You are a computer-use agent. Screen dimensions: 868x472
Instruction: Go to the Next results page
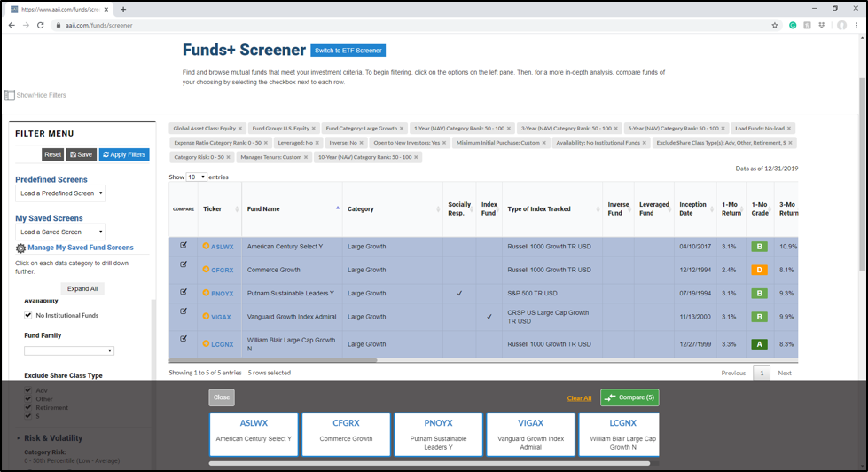point(785,373)
